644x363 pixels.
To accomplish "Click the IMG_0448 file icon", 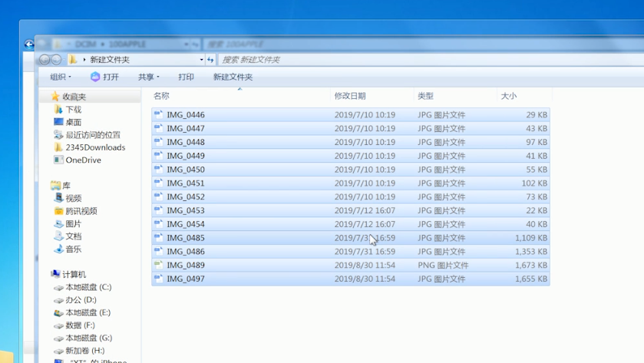I will pyautogui.click(x=159, y=142).
